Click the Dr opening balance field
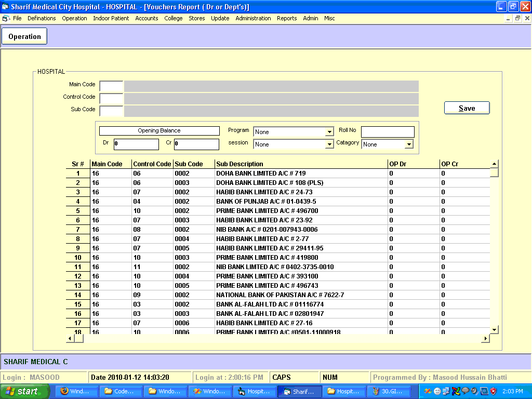 (136, 144)
